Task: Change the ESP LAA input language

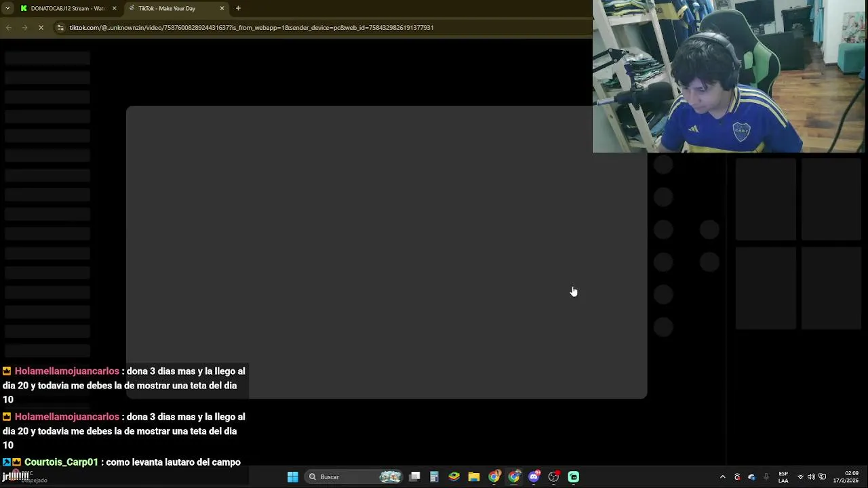Action: click(783, 476)
